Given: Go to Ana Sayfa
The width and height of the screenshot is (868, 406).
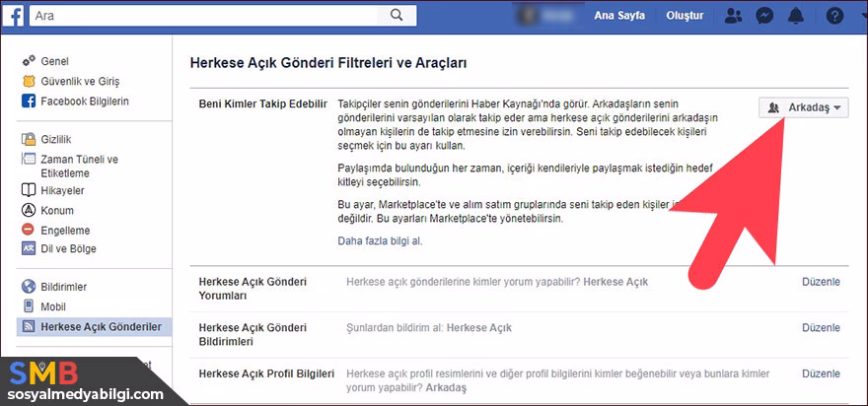Looking at the screenshot, I should tap(619, 16).
